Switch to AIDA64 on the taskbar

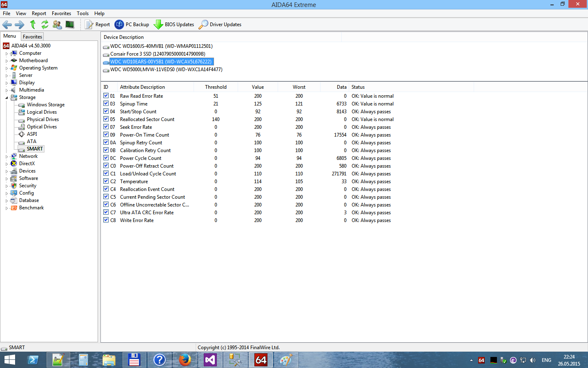(x=261, y=360)
